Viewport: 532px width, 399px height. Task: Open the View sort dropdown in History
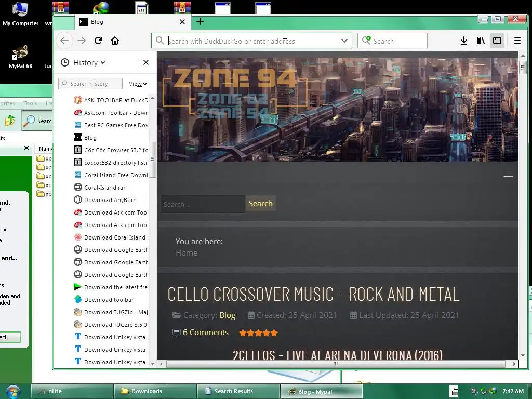click(138, 84)
